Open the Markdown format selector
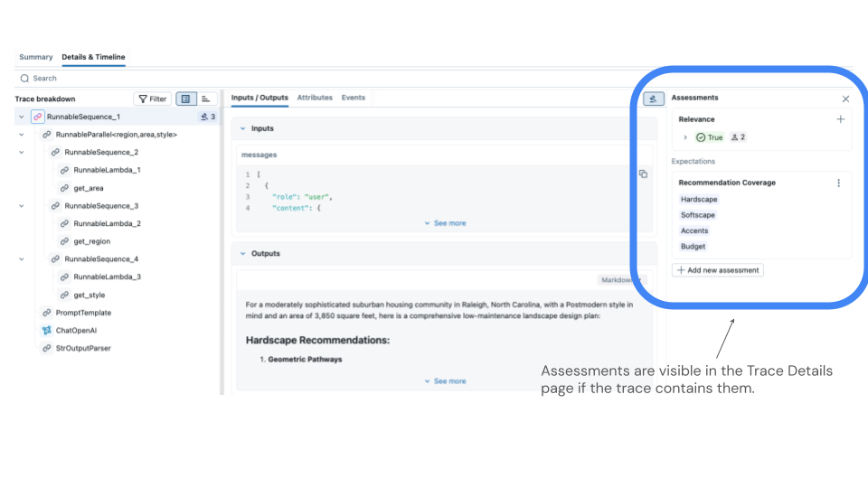The height and width of the screenshot is (488, 868). pyautogui.click(x=619, y=280)
